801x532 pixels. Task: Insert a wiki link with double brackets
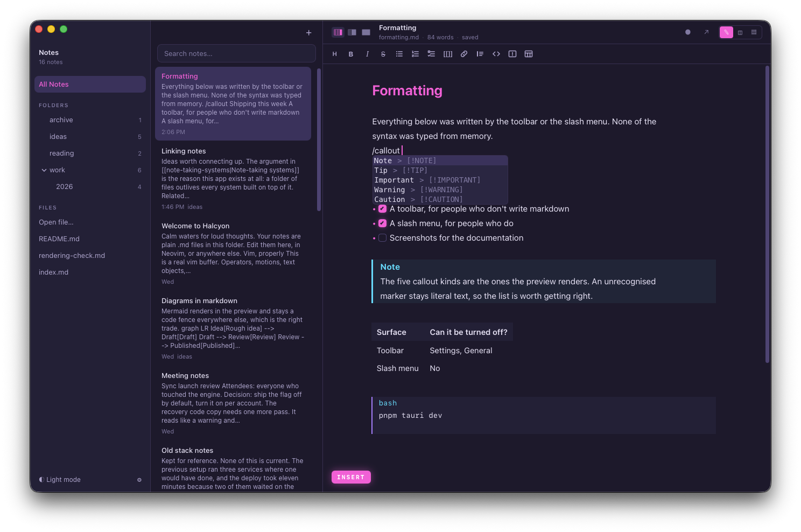click(448, 54)
